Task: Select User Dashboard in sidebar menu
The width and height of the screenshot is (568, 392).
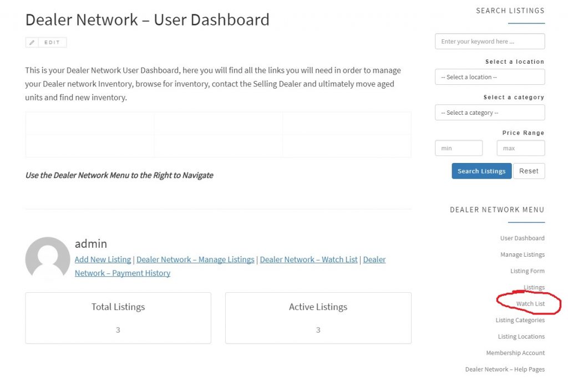Action: point(522,238)
